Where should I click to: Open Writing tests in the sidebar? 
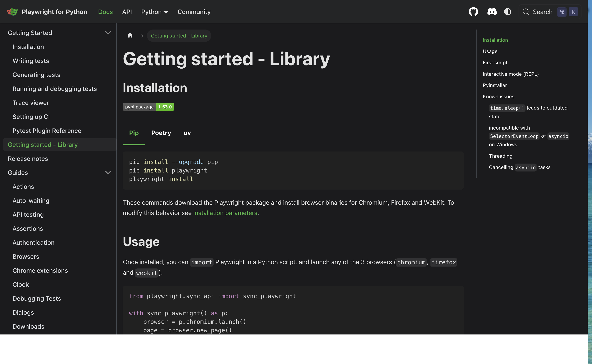[31, 61]
